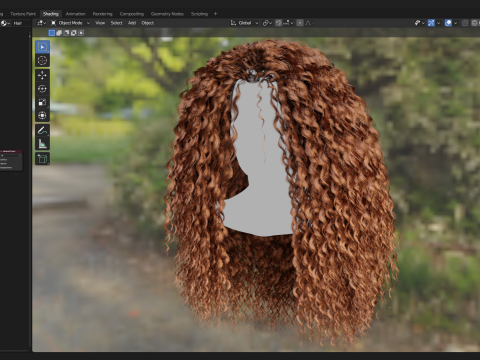Choose the Set New Selection mode icon

(52, 33)
